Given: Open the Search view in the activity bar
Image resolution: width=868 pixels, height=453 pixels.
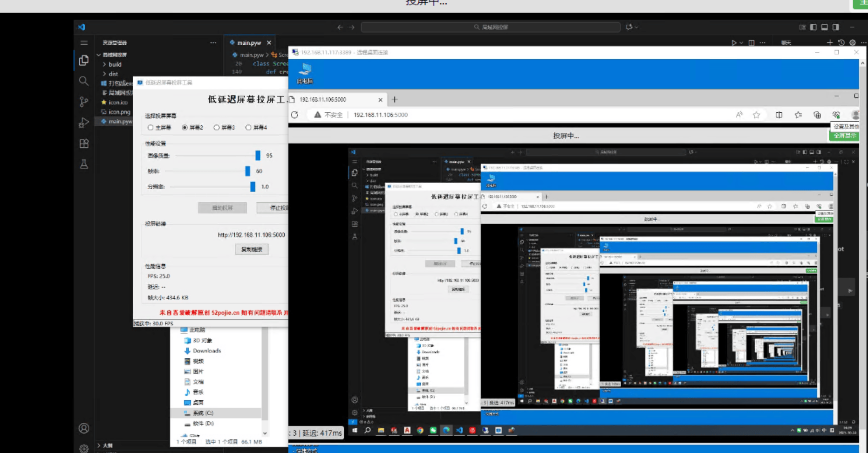Looking at the screenshot, I should pyautogui.click(x=84, y=81).
